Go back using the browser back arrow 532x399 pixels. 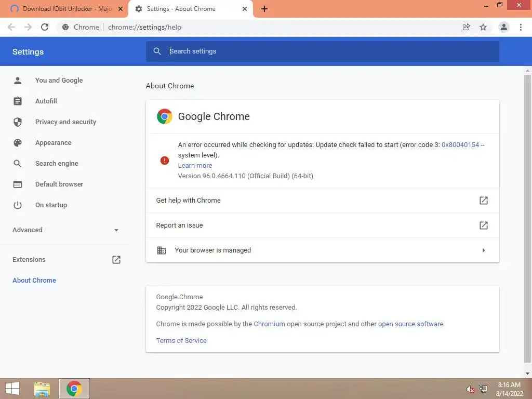click(11, 27)
